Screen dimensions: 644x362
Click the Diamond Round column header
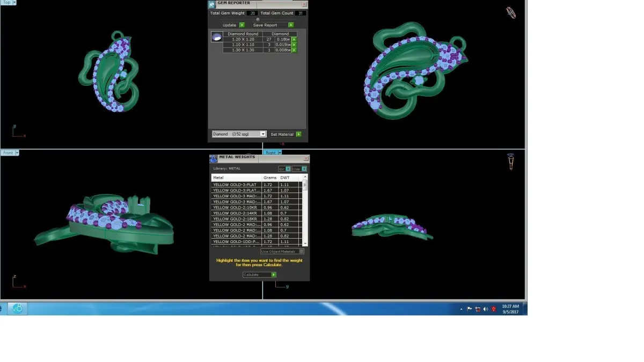[243, 34]
